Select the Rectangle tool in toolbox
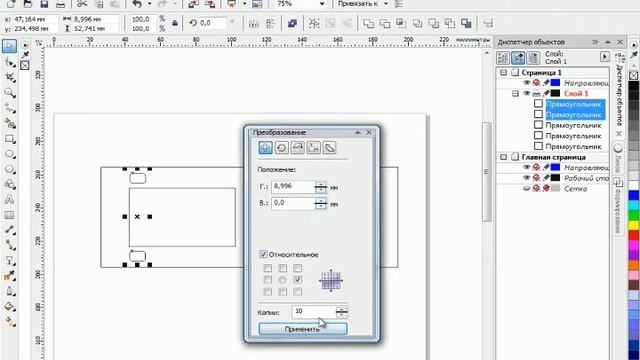 point(9,139)
